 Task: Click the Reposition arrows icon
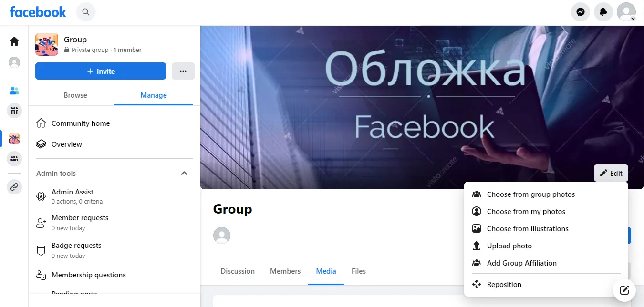(x=477, y=285)
